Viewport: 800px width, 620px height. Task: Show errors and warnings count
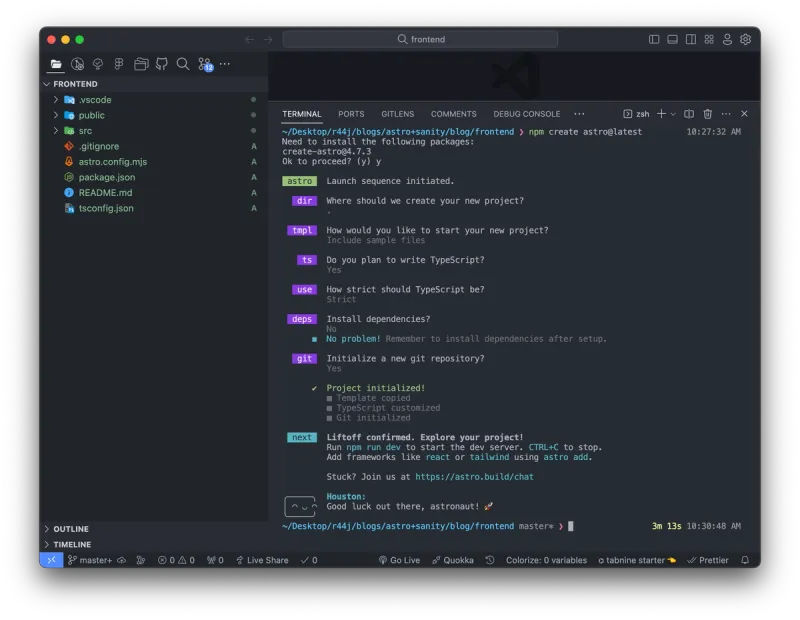click(176, 560)
